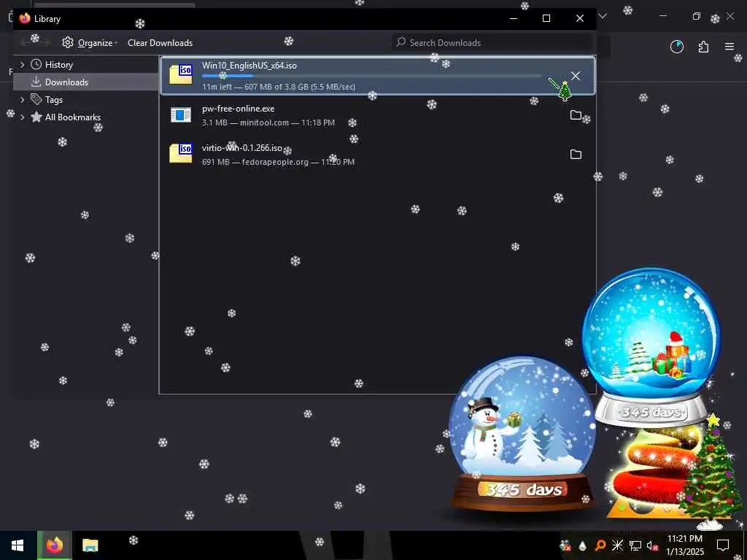Viewport: 747px width, 560px height.
Task: Open the Firefox Extensions puzzle icon
Action: click(x=703, y=47)
